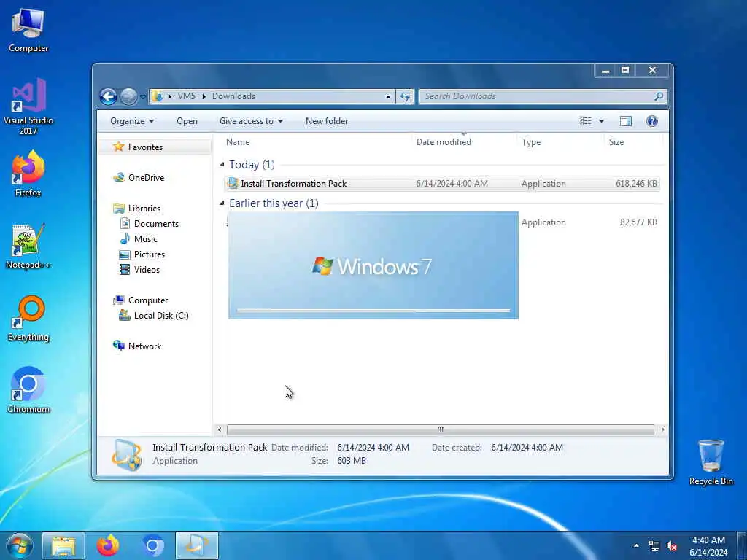Open Everything desktop shortcut
Screen dimensions: 747x560
(x=28, y=319)
